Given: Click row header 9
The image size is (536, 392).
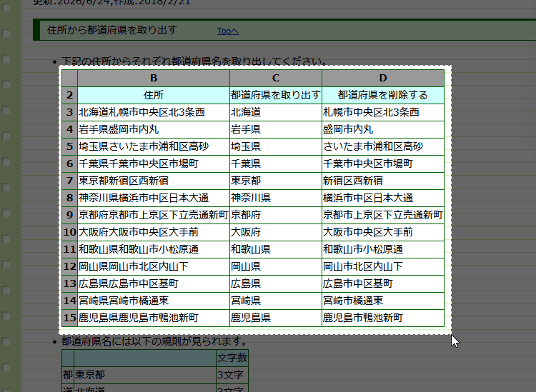Looking at the screenshot, I should (70, 215).
